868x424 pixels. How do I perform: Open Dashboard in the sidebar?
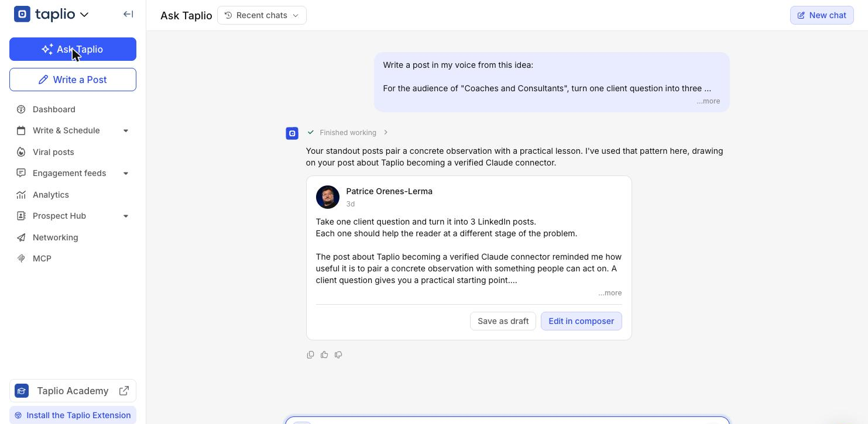[x=54, y=109]
